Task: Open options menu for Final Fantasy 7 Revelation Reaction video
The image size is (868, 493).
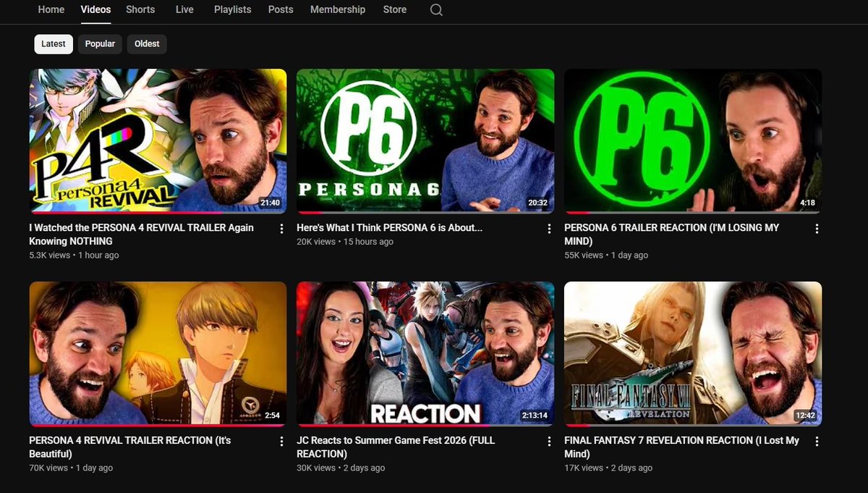Action: 817,442
